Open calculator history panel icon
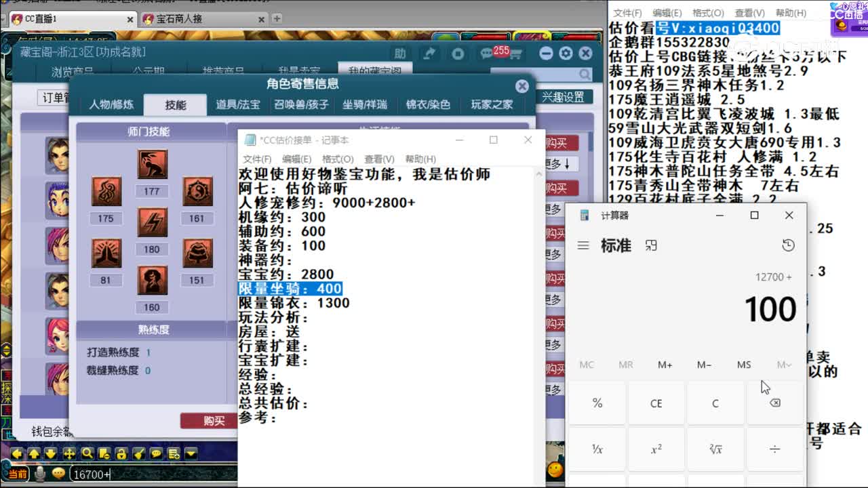Viewport: 868px width, 488px height. [x=788, y=245]
